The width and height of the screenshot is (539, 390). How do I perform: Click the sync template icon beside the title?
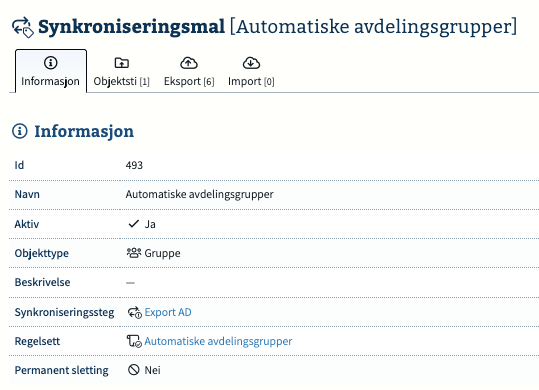[x=23, y=27]
